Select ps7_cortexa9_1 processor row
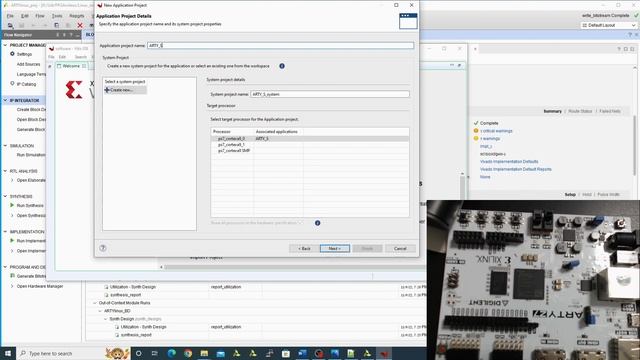 [x=310, y=144]
